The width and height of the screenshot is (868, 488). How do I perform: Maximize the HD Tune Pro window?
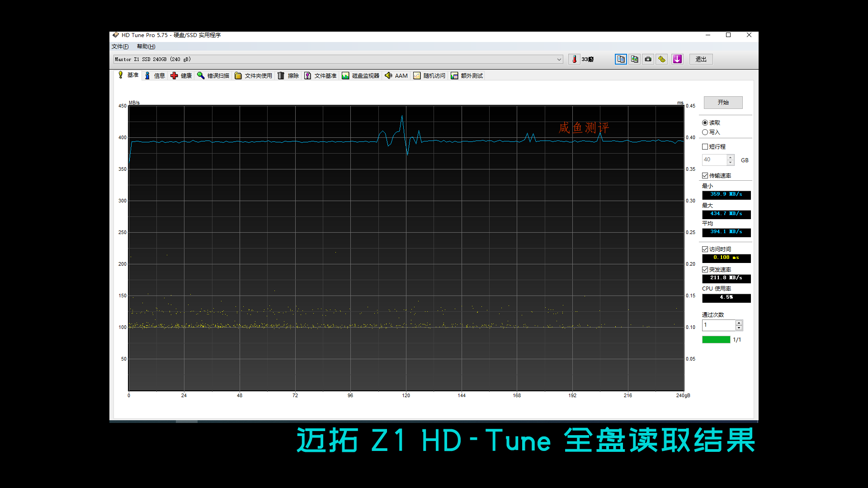728,35
